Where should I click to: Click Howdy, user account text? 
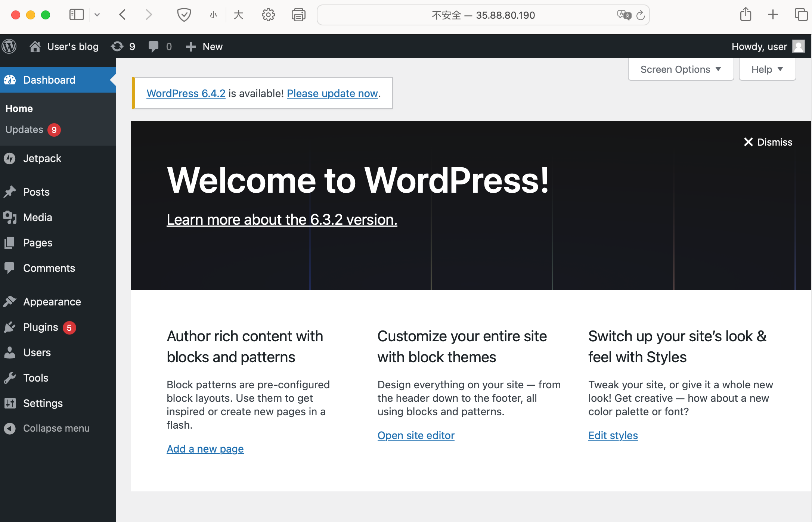759,47
